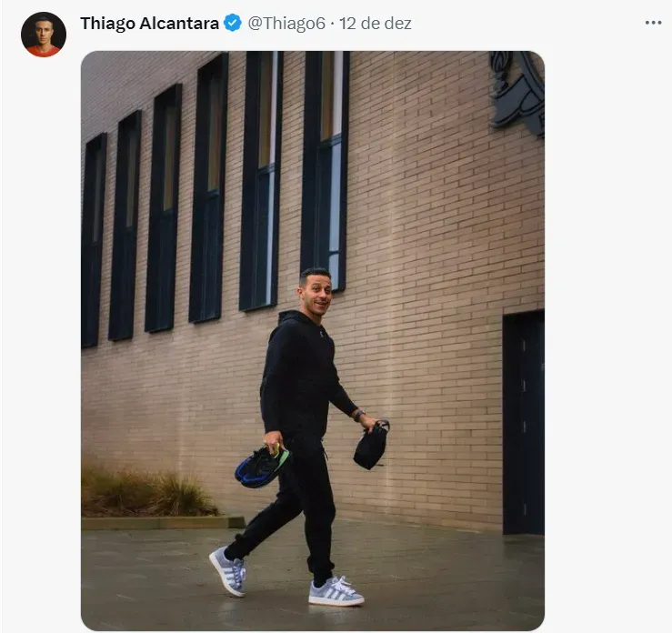Open Thiago Alcantara's profile avatar
The image size is (672, 633).
(44, 35)
